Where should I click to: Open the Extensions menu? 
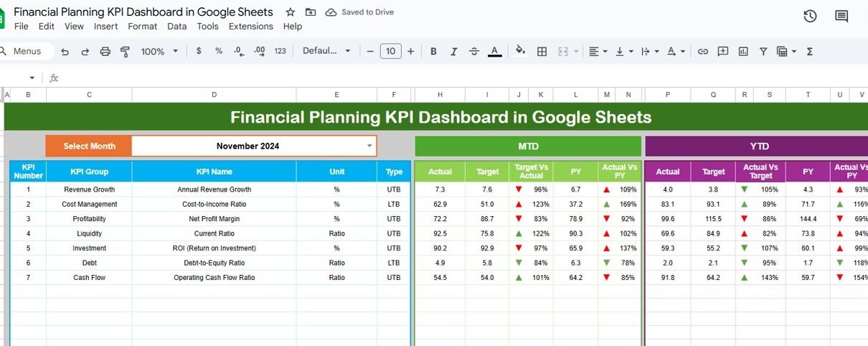251,27
